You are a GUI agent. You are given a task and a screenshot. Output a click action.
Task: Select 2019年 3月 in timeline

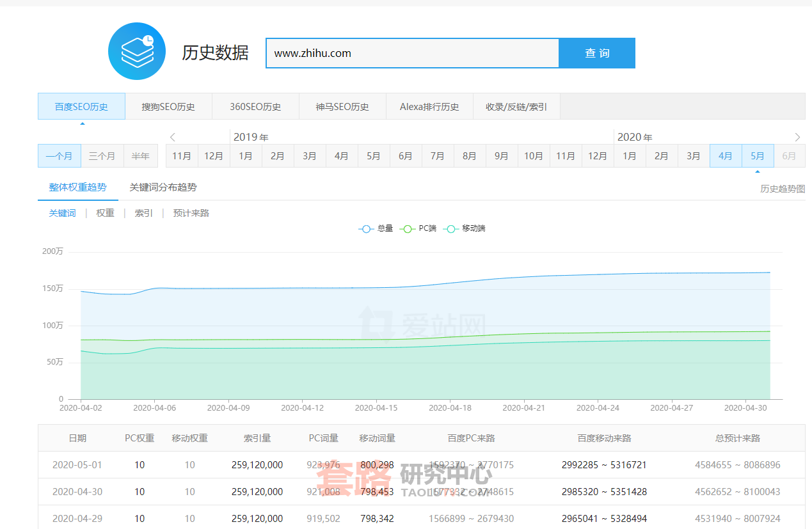[310, 155]
